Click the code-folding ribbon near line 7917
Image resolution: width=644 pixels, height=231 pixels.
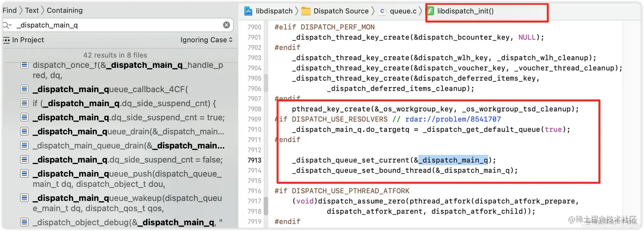pyautogui.click(x=266, y=206)
